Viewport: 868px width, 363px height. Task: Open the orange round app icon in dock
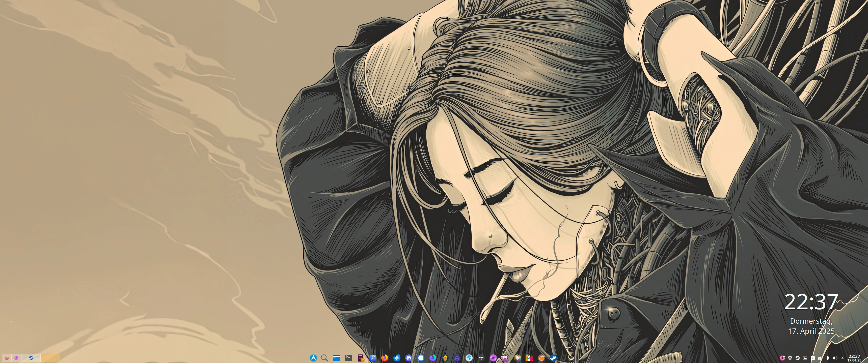(x=541, y=358)
